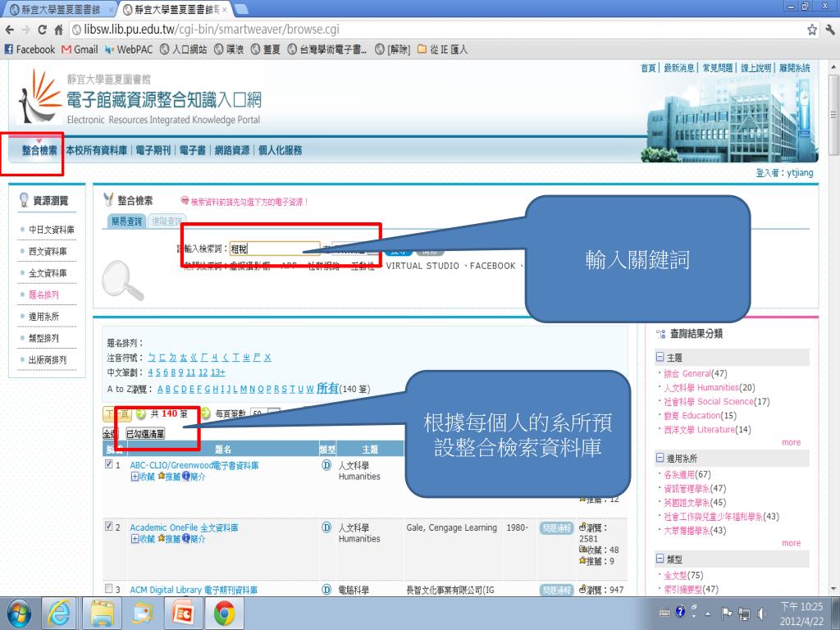Open the 常見問題 link
840x630 pixels.
(x=718, y=68)
